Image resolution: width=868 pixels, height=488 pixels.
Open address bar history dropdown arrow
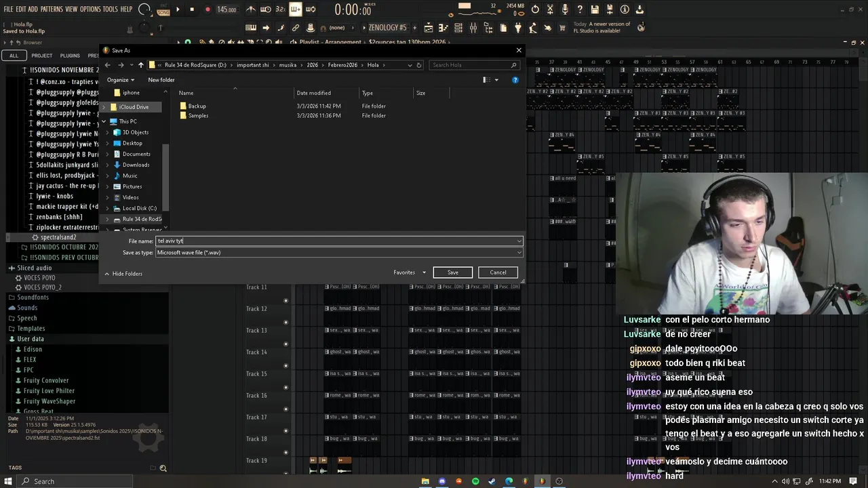point(410,65)
